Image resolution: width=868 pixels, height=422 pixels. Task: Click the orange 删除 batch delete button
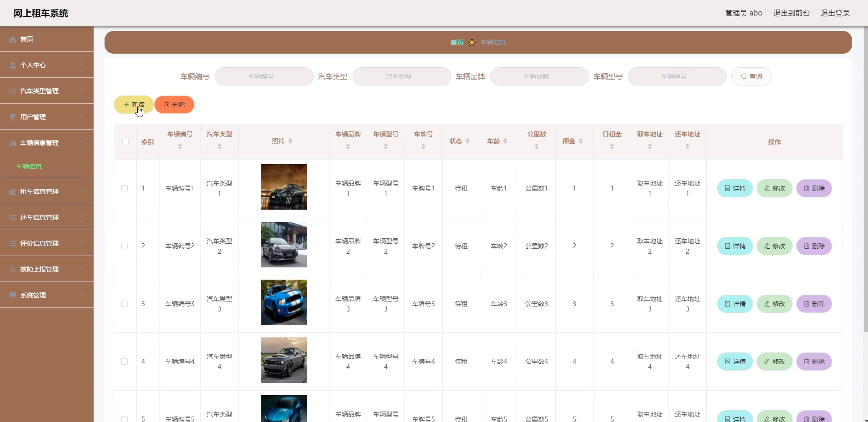click(174, 105)
